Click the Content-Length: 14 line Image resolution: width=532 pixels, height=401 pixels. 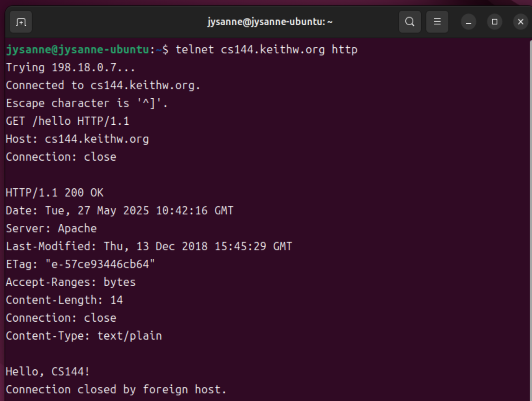pos(64,300)
